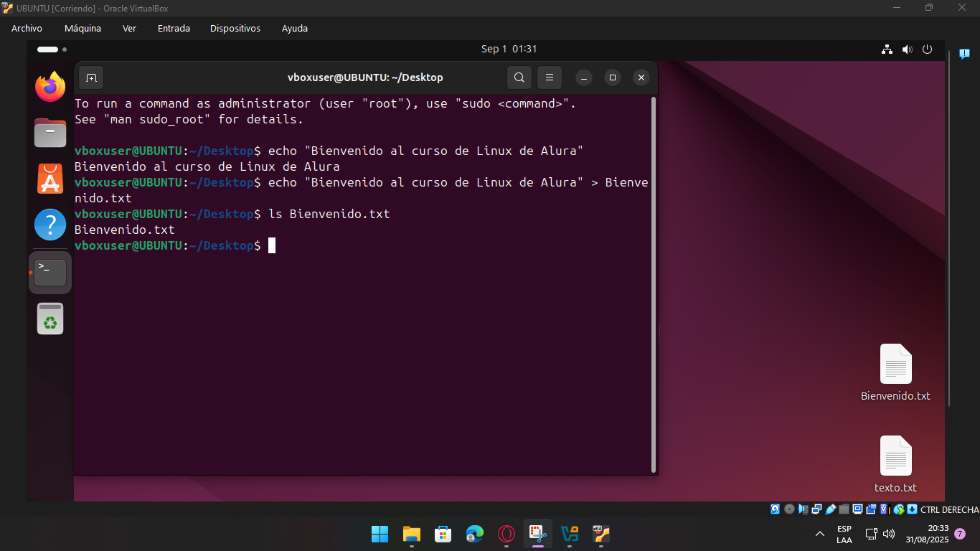Click VirtualBox hard disk activity indicator

(x=775, y=509)
